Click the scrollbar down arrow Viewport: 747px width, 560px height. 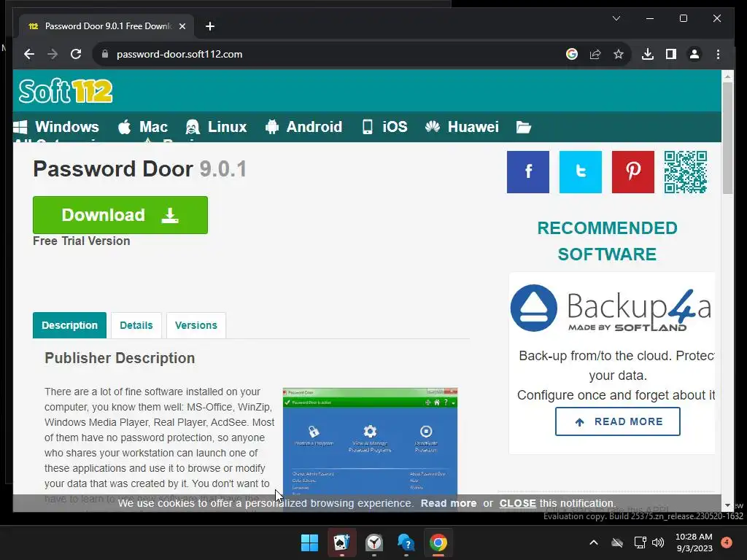tap(727, 505)
